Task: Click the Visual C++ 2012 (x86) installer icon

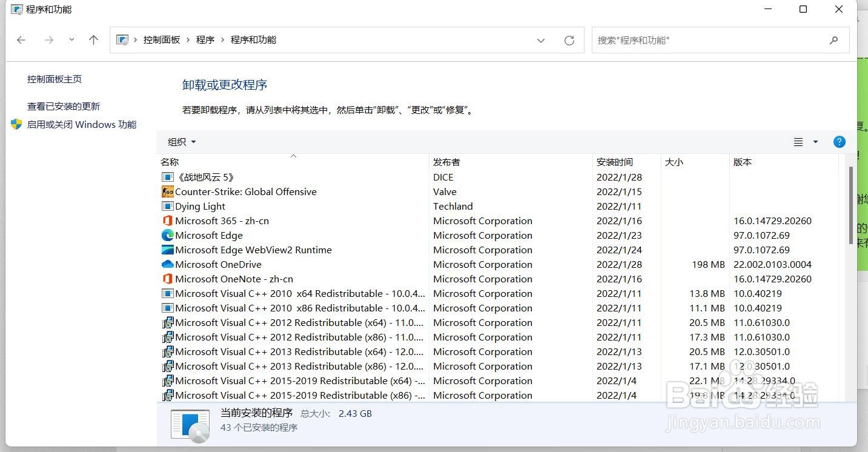Action: tap(168, 337)
